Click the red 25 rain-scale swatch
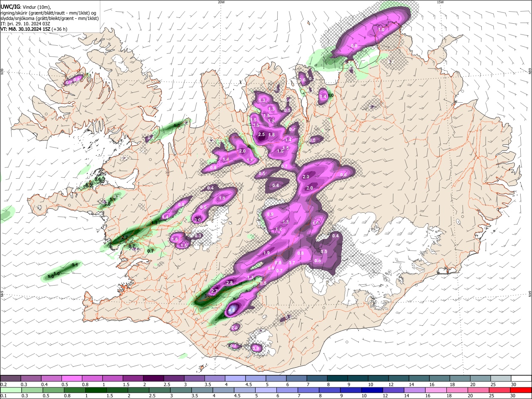Viewport: 532px width, 399px height. click(500, 390)
